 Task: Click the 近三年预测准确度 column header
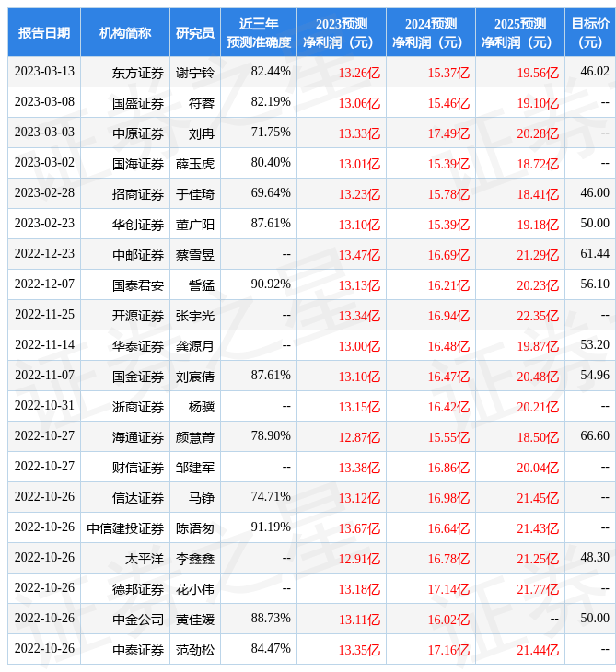coord(258,32)
